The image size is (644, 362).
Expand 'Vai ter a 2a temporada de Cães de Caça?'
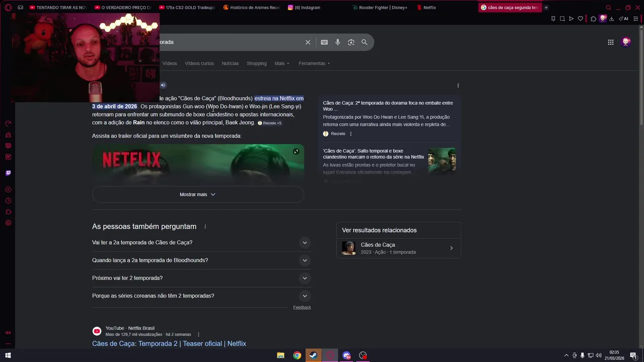(201, 243)
